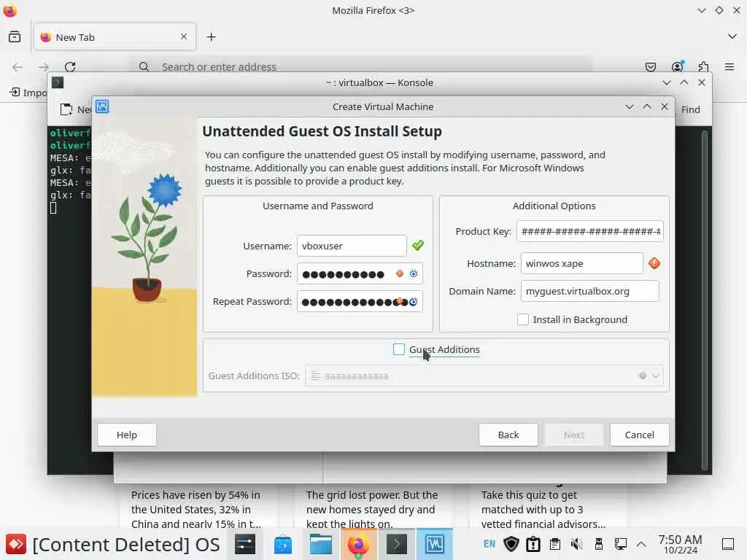Click the Konsole New Tab toolbar icon
The width and height of the screenshot is (747, 560).
[x=66, y=109]
